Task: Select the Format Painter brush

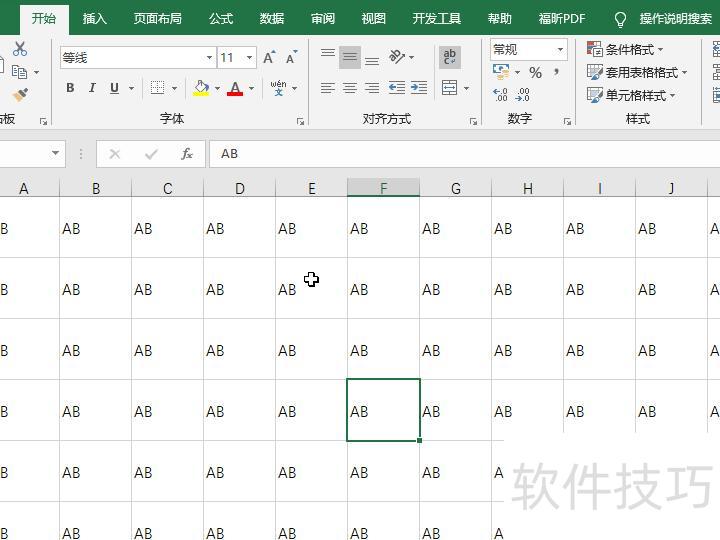Action: tap(20, 95)
